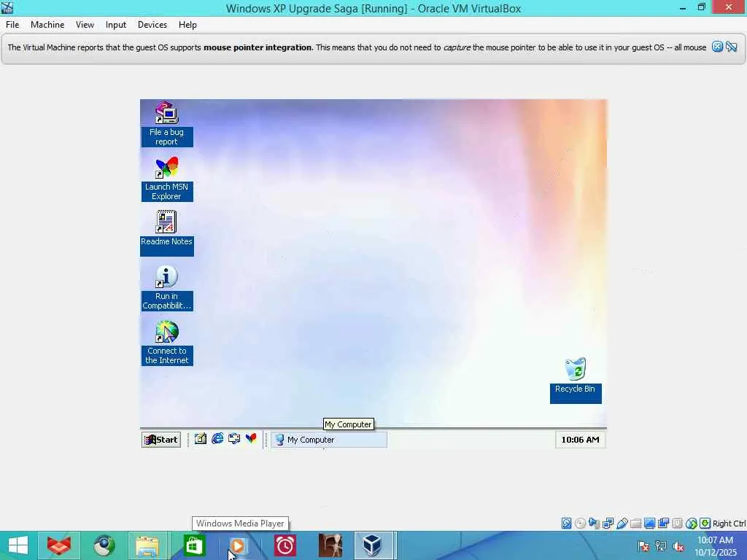This screenshot has width=747, height=560.
Task: Click the guest clock showing 10:06 AM
Action: click(580, 440)
